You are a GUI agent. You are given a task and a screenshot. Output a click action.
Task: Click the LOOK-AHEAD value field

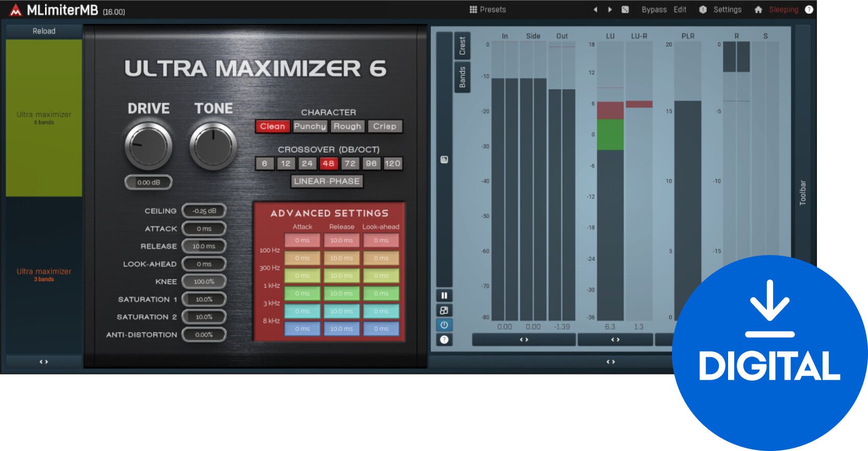click(x=204, y=264)
